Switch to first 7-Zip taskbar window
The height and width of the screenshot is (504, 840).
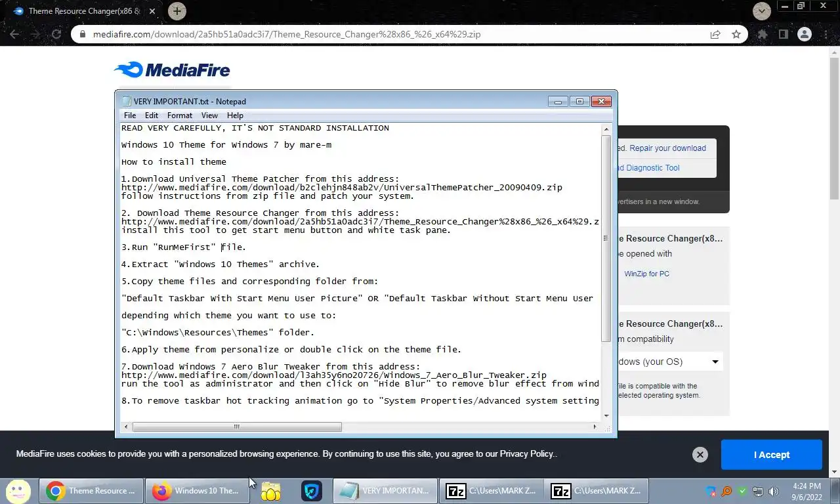coord(491,491)
